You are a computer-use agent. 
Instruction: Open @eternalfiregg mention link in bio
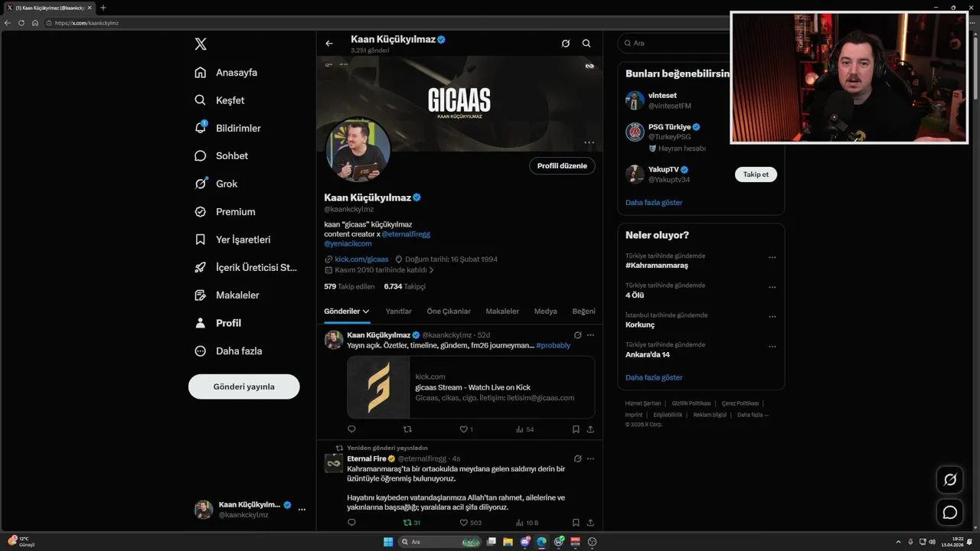(x=406, y=234)
